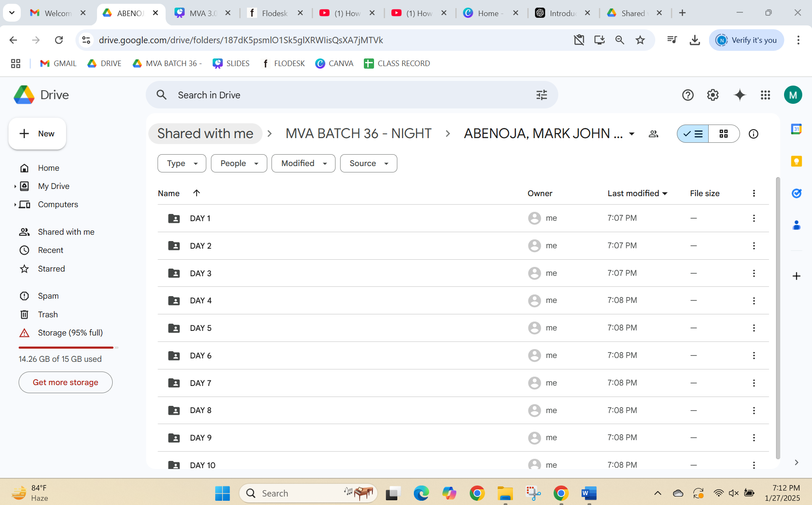Open more actions for DAY 9 folder
The height and width of the screenshot is (505, 812).
[754, 438]
